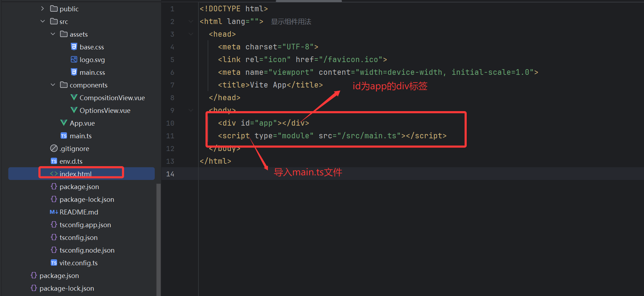The width and height of the screenshot is (644, 296).
Task: Open vite.config.ts file
Action: click(x=79, y=263)
